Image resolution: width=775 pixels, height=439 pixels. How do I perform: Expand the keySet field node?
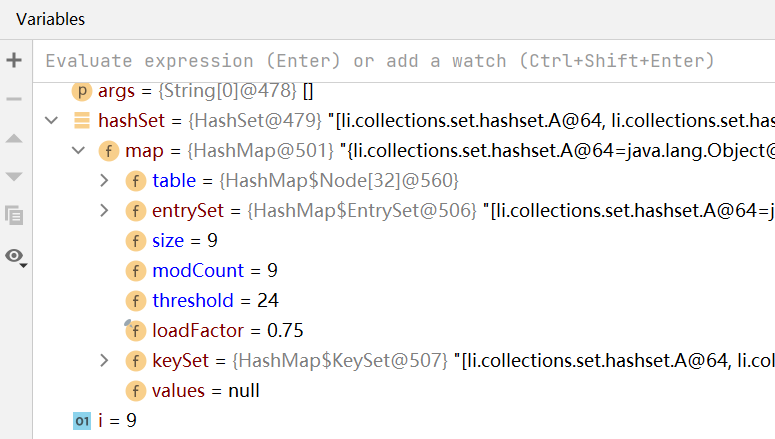point(104,360)
